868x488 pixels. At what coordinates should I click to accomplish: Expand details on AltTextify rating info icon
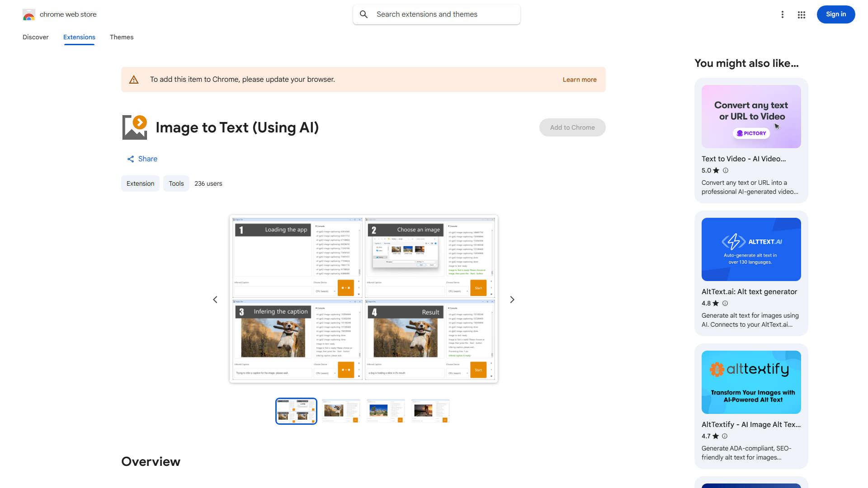[x=724, y=436]
